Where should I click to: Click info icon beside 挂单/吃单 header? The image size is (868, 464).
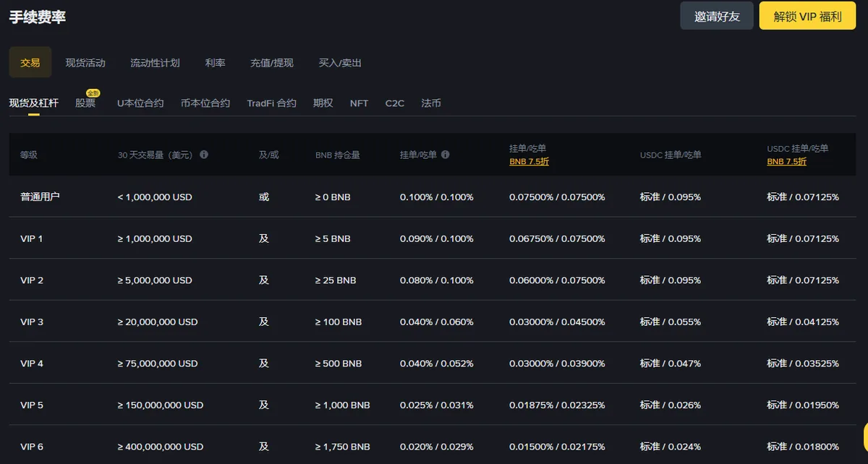point(446,155)
